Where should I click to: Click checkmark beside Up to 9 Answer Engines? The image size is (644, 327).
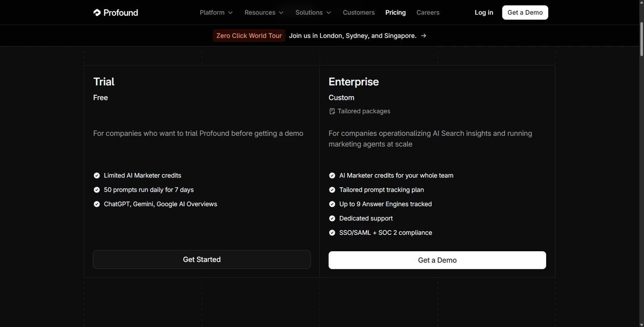point(332,204)
